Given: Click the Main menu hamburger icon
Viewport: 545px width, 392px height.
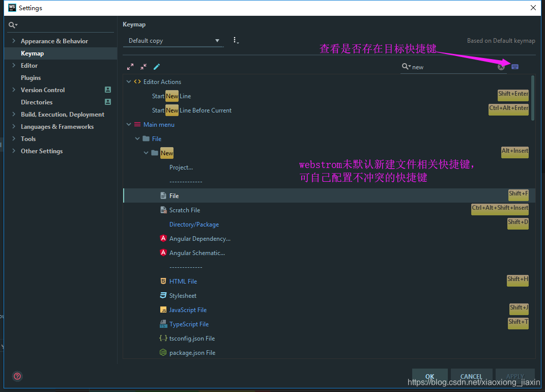Looking at the screenshot, I should pyautogui.click(x=137, y=124).
